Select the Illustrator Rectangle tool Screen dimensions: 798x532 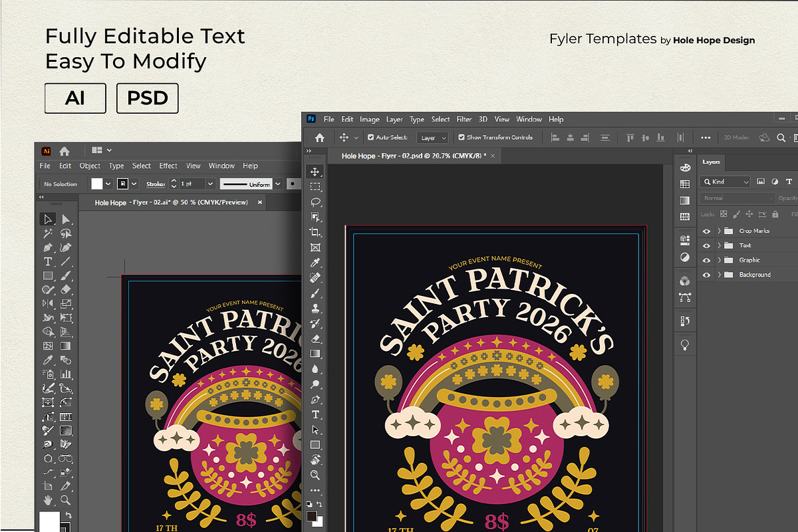47,275
